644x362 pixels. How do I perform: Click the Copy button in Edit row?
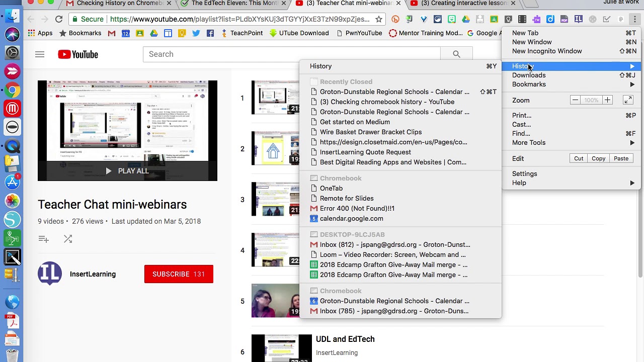click(x=598, y=158)
